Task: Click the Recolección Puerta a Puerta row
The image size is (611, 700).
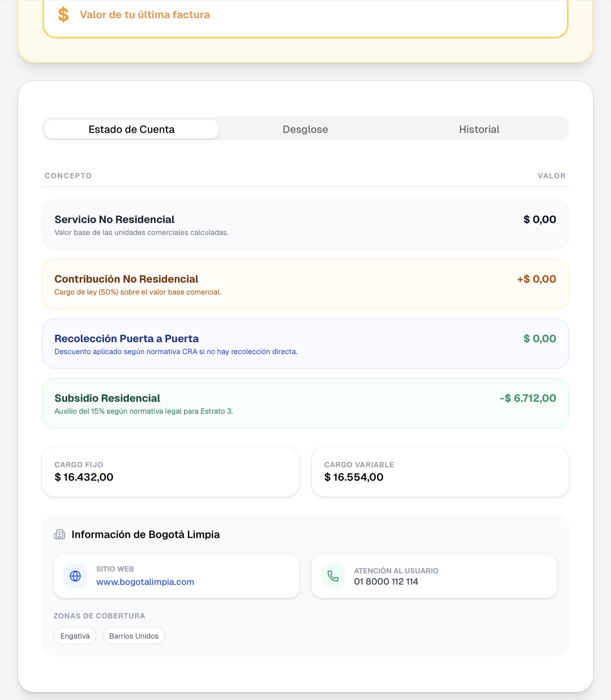Action: 305,344
